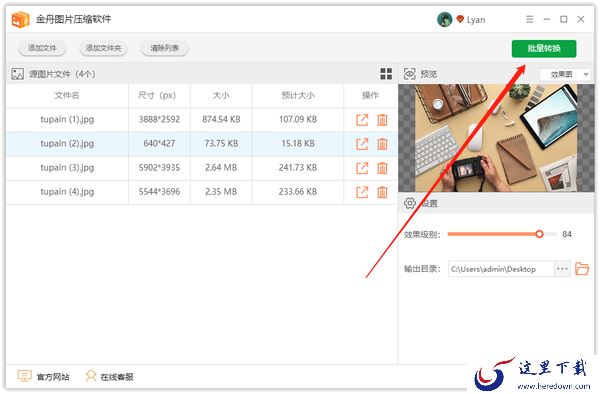
Task: Click the 3888*2592 dimension cell
Action: [x=159, y=119]
